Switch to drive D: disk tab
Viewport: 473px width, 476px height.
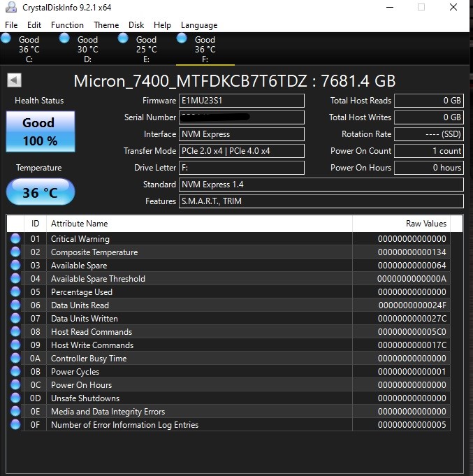87,49
